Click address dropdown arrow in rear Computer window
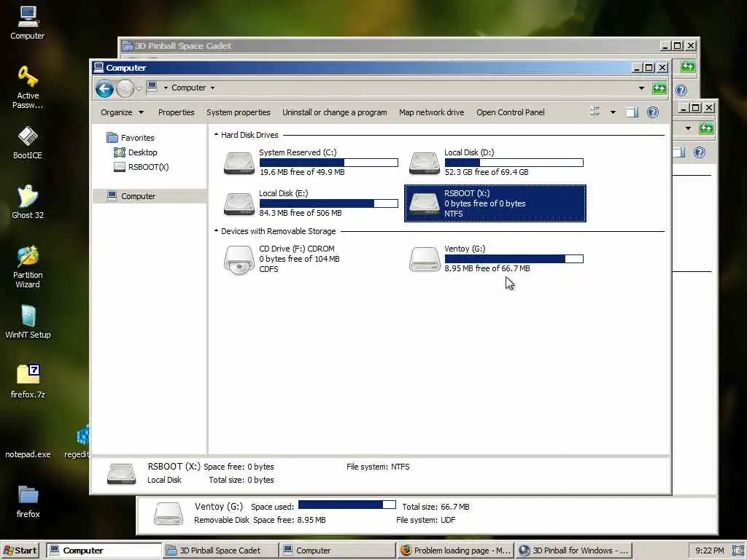This screenshot has width=747, height=560. point(688,128)
